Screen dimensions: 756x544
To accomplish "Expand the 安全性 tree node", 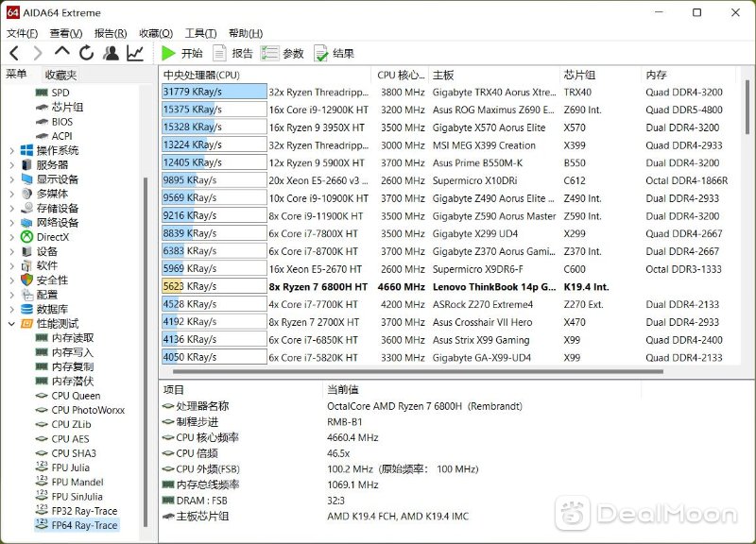I will coord(11,280).
